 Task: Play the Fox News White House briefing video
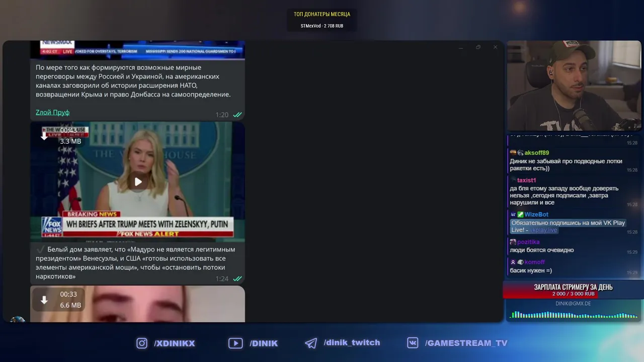[138, 182]
